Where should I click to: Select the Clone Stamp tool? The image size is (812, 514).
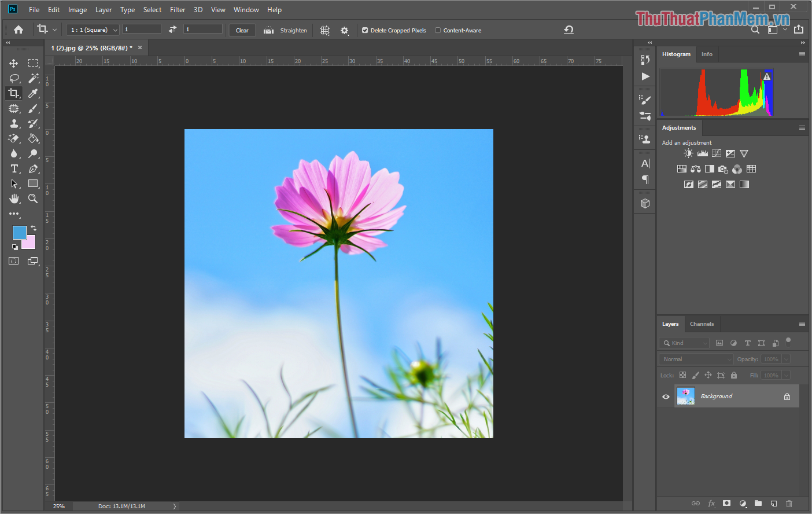(x=14, y=123)
